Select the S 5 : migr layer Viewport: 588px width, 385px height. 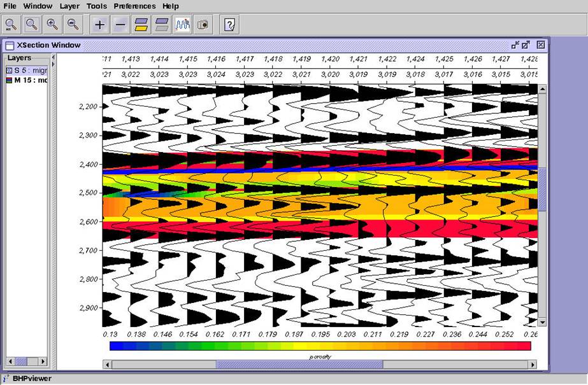coord(27,71)
